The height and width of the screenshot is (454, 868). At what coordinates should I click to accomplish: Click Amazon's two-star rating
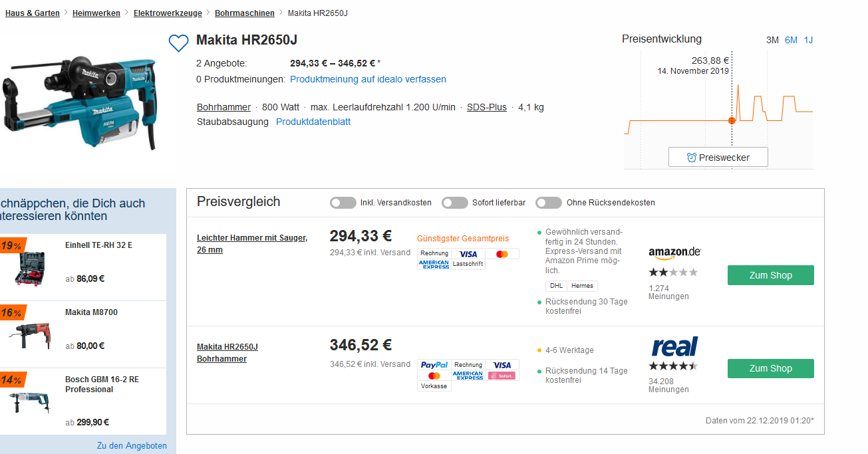click(673, 272)
